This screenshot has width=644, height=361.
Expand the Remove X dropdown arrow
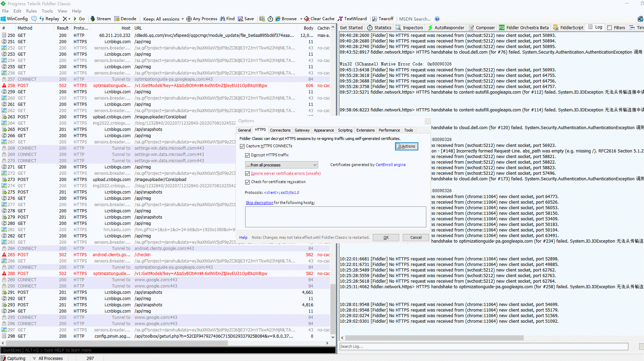point(69,19)
